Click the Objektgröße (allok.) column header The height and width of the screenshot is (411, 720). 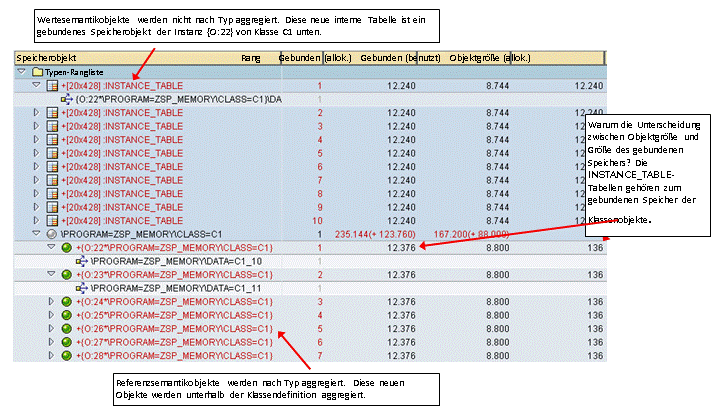click(490, 58)
